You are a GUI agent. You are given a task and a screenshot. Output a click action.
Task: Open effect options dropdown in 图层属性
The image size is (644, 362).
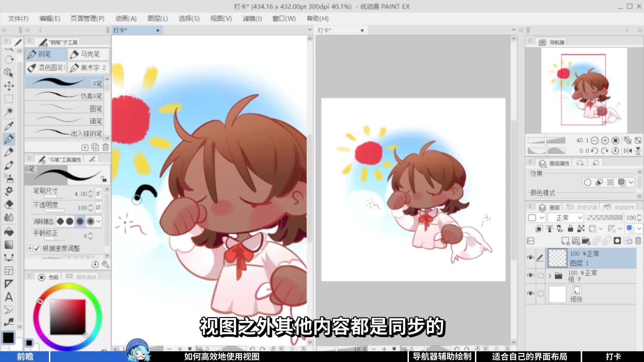[631, 182]
